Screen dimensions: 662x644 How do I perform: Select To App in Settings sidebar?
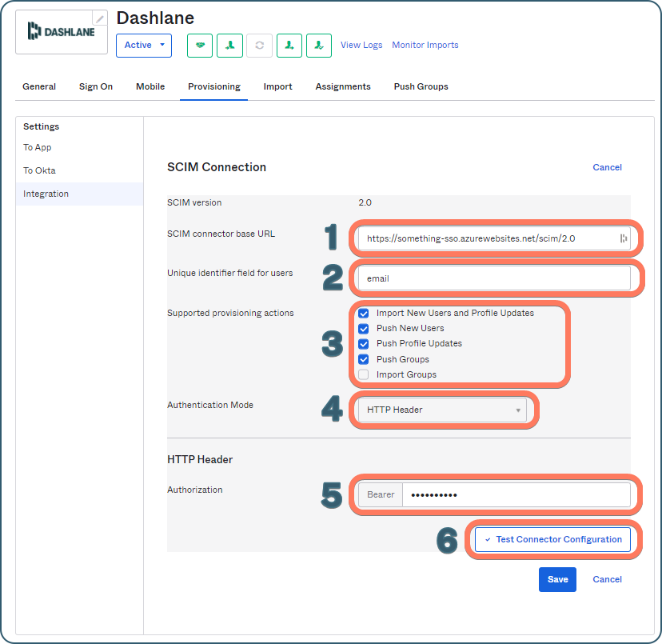pos(37,147)
